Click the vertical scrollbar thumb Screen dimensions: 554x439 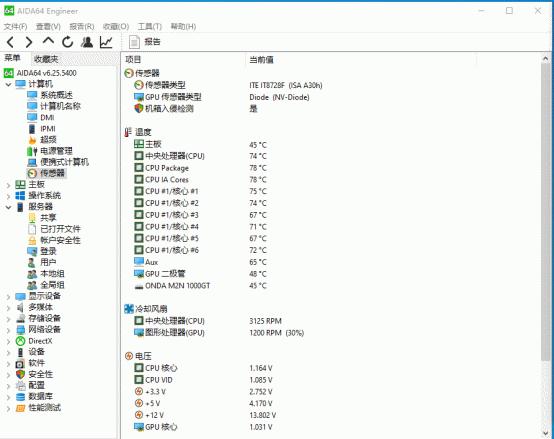pyautogui.click(x=546, y=212)
